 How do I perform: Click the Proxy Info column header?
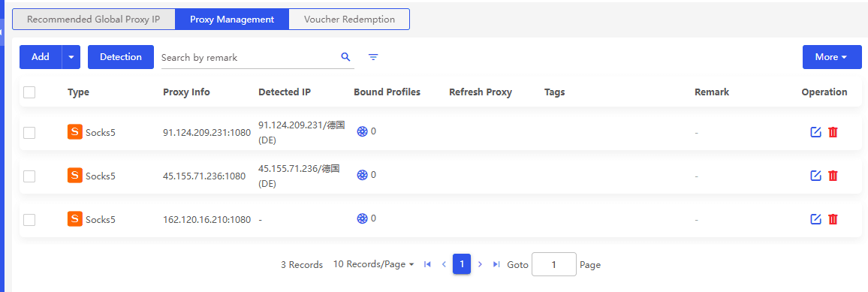point(186,92)
